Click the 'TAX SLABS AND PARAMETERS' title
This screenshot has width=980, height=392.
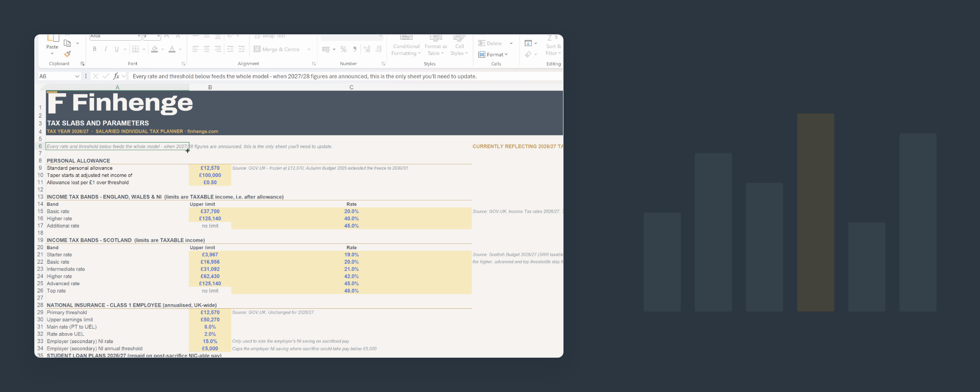(x=98, y=123)
